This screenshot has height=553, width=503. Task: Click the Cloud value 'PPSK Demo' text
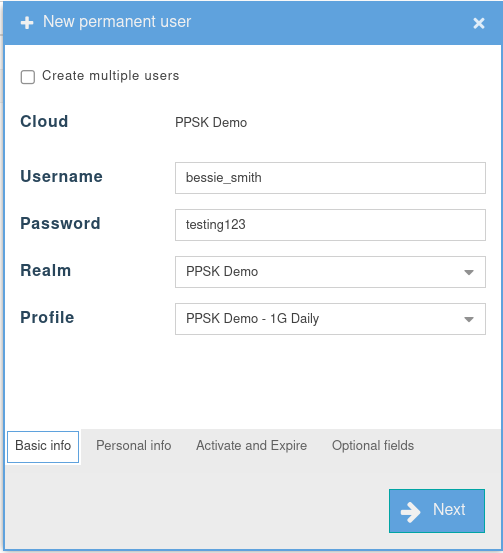click(211, 123)
